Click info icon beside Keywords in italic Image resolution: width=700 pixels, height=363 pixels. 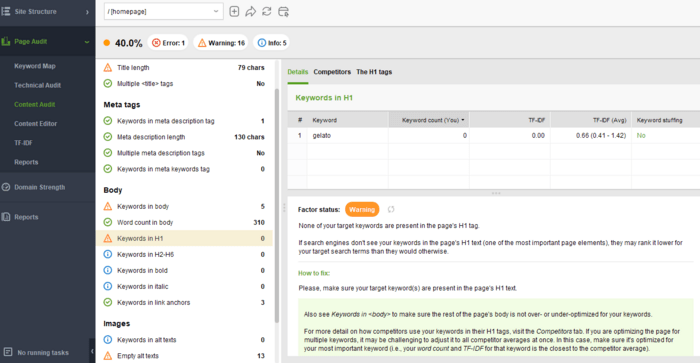click(108, 286)
